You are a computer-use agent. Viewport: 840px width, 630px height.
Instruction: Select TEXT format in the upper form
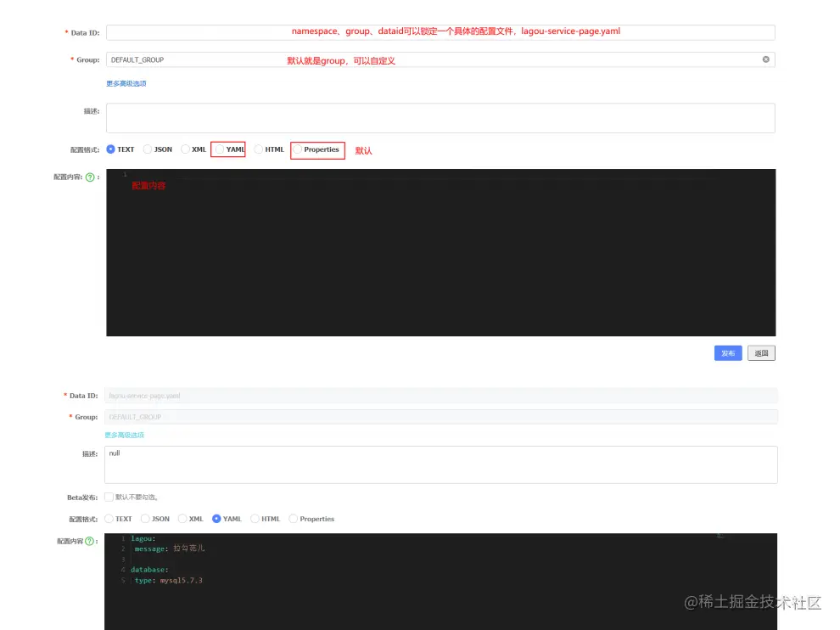pos(110,149)
